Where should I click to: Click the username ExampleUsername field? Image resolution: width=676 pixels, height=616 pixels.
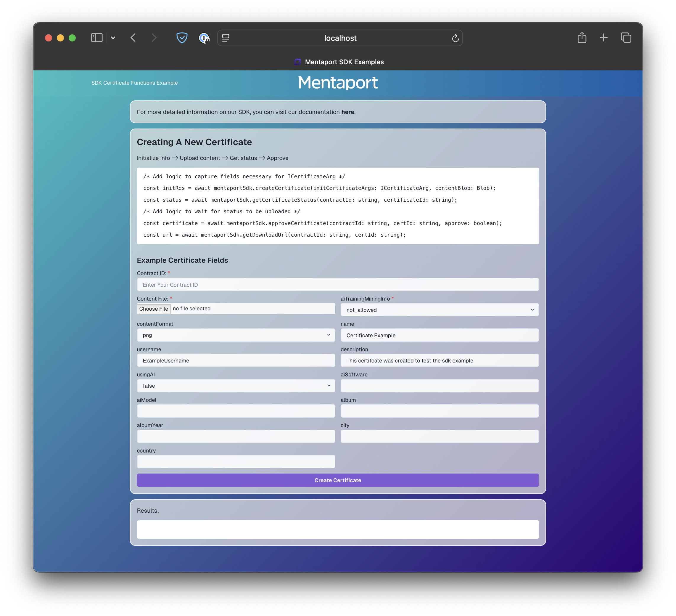tap(236, 360)
